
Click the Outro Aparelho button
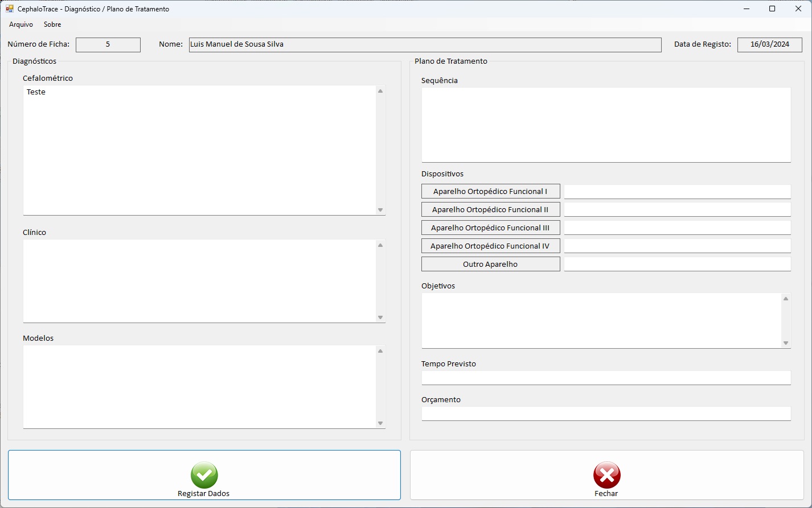click(490, 264)
